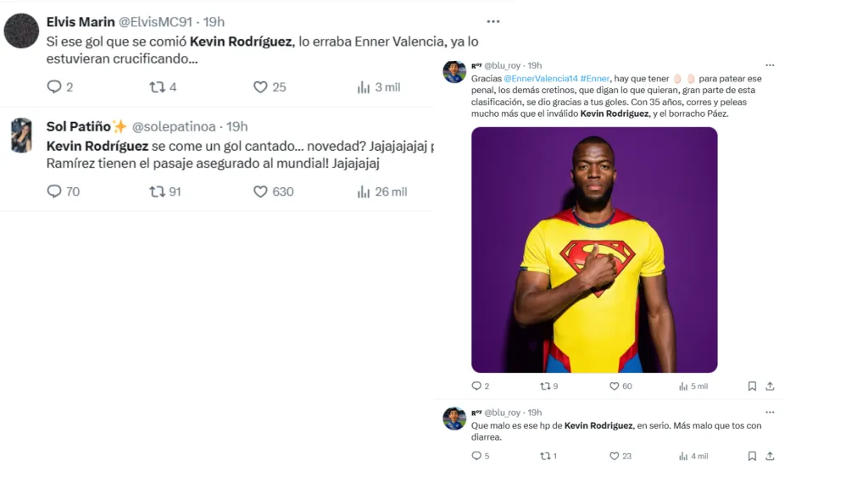Open more options on the Superman image tweet
Screen dimensions: 868x488
point(770,65)
